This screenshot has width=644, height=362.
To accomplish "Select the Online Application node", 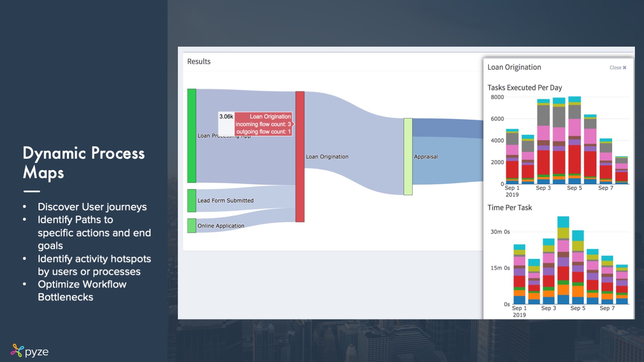I will (x=192, y=226).
